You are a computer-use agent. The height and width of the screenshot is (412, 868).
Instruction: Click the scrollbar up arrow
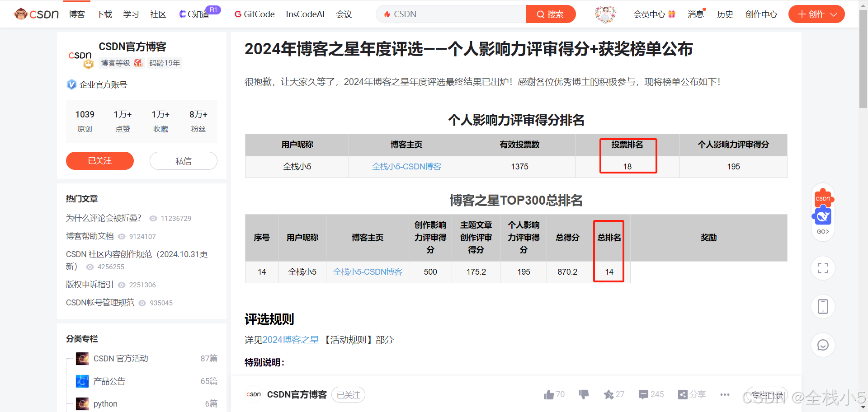863,4
